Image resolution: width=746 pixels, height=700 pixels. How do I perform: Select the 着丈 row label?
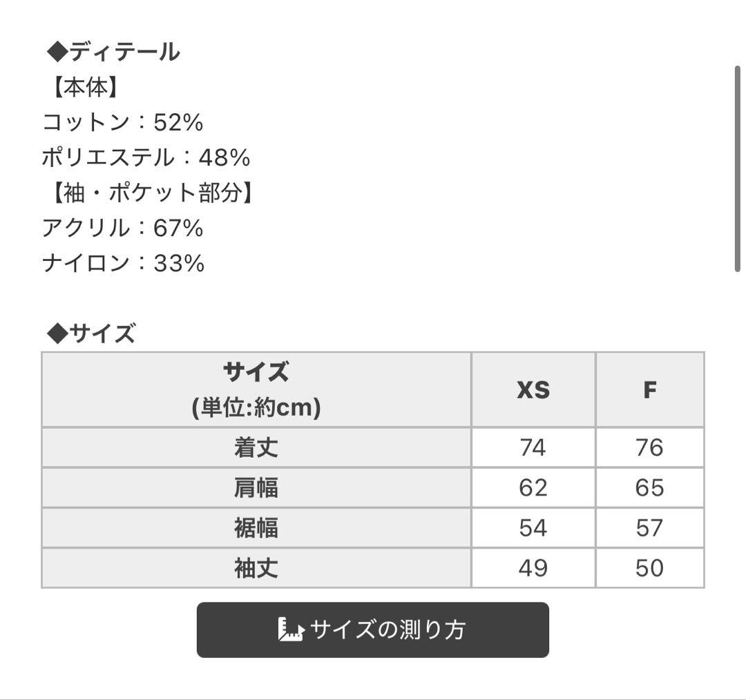click(x=256, y=447)
